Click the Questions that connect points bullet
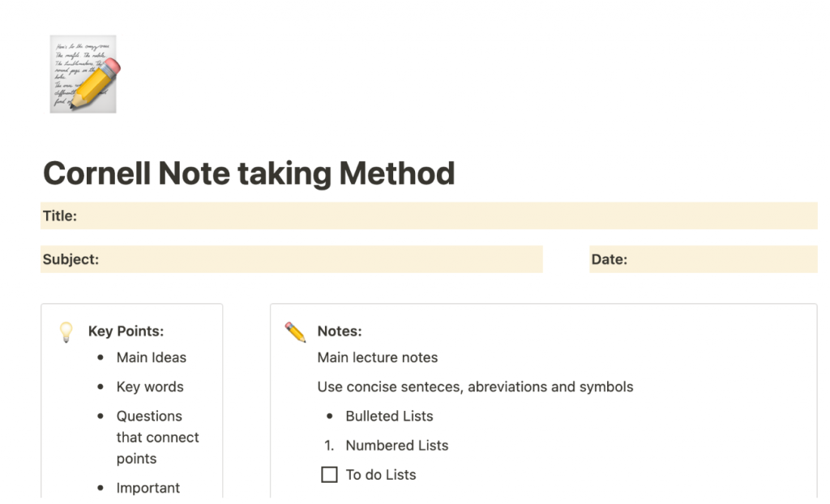 point(157,437)
